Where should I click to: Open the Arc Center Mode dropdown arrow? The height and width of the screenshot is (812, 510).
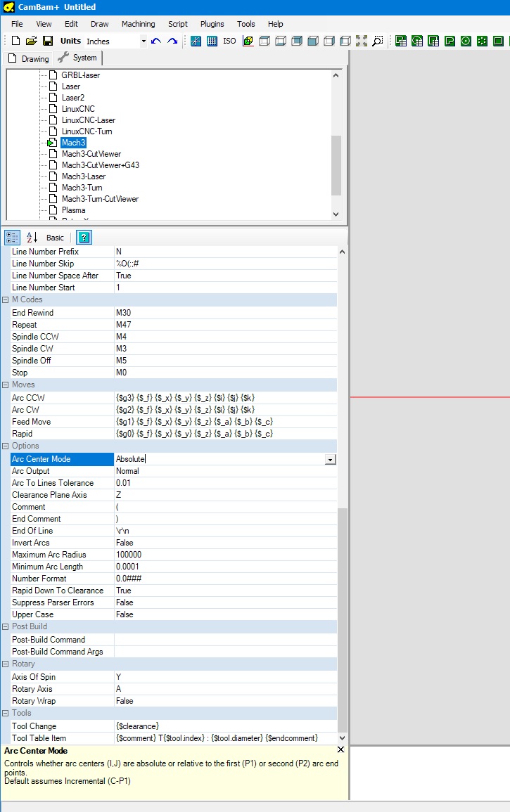pos(330,459)
